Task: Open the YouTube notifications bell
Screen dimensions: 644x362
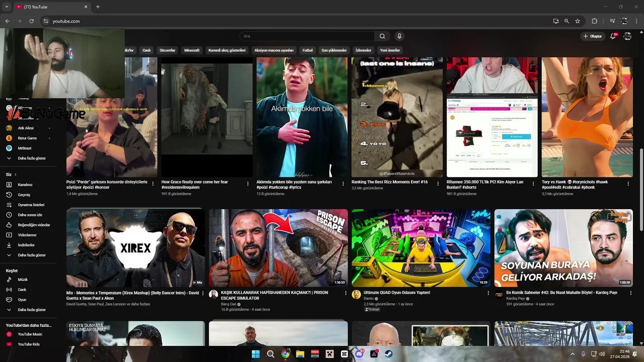Action: [x=613, y=36]
